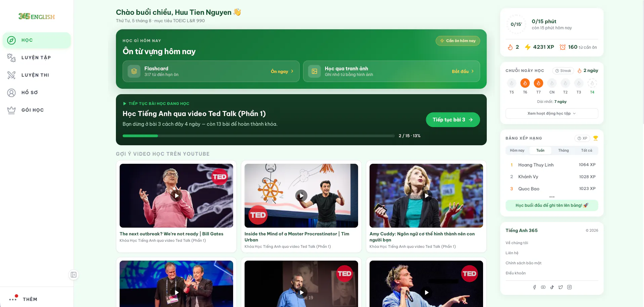Open the Amy Cuddy video thumbnail

pos(426,196)
